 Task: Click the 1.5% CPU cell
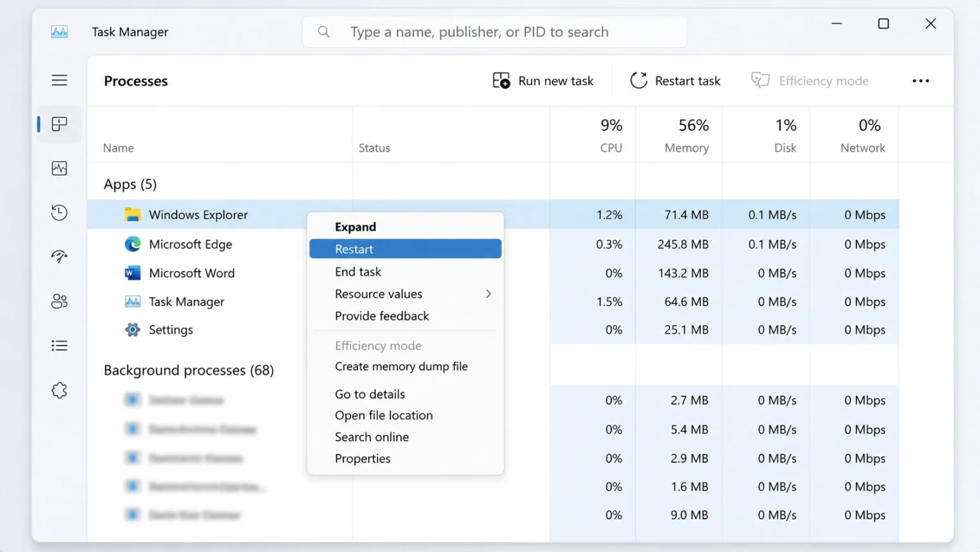tap(609, 301)
